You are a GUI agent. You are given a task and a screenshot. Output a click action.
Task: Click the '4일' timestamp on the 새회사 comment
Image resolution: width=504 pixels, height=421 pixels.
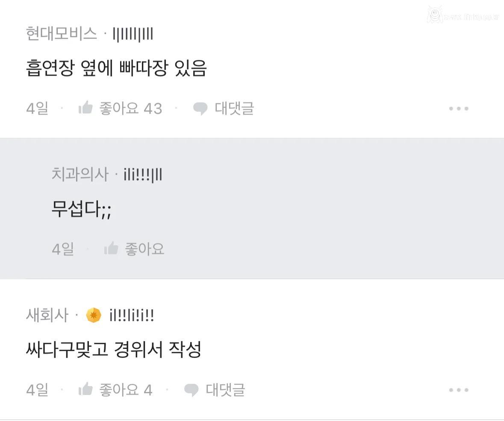pyautogui.click(x=37, y=390)
